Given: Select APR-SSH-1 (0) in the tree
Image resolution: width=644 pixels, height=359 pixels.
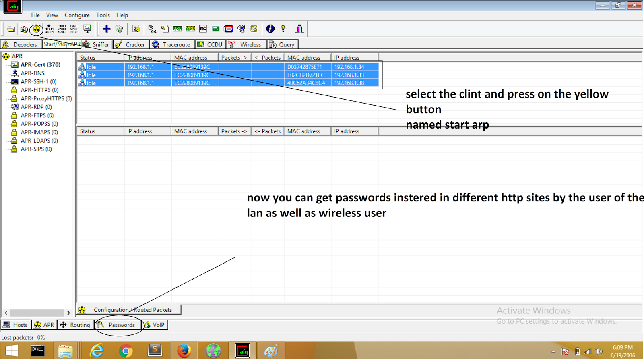Looking at the screenshot, I should click(x=39, y=81).
